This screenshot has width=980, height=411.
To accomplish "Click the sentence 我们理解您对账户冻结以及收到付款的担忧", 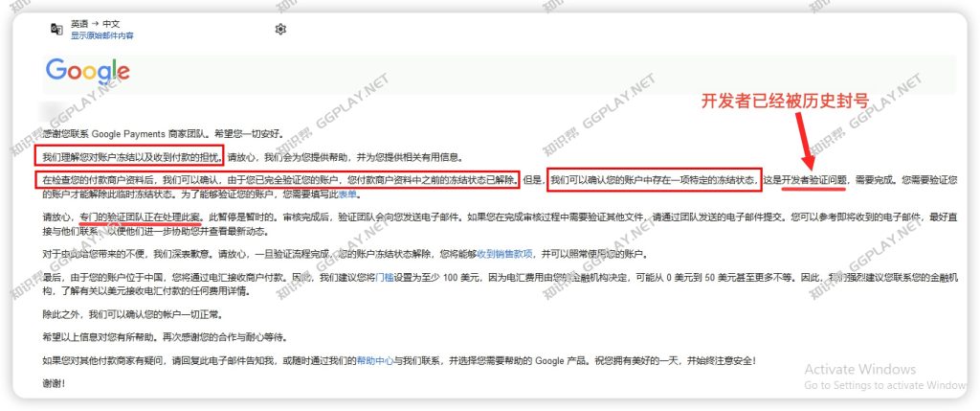I will pos(132,156).
